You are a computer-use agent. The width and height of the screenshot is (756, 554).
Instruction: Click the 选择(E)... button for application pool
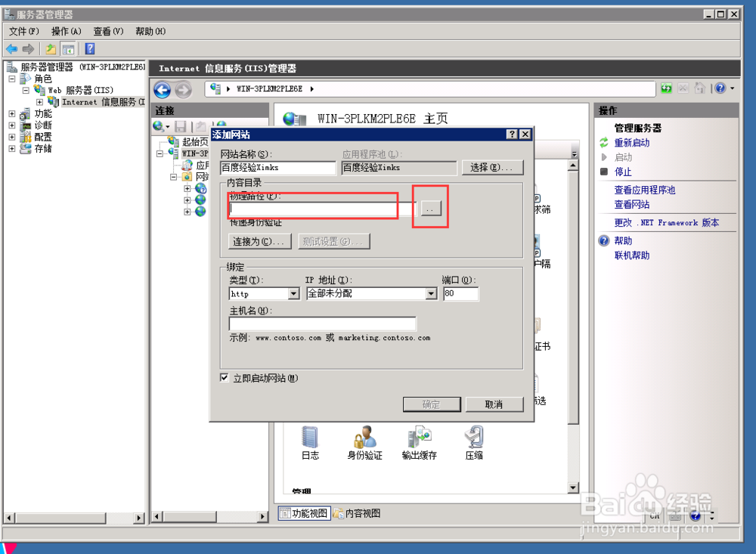pyautogui.click(x=492, y=167)
